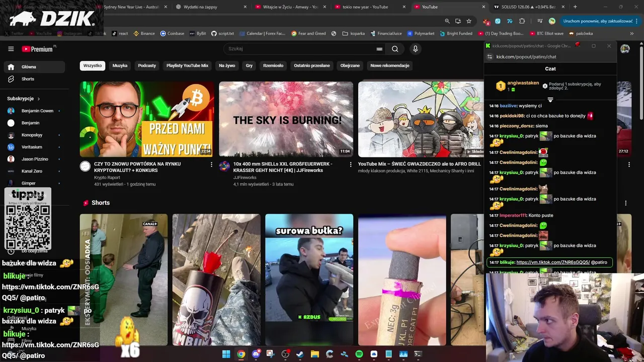
Task: Open the Windows Start menu
Action: click(x=226, y=354)
